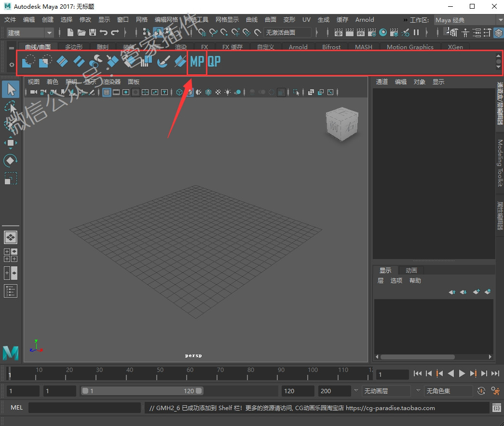Click the playback range slider bar
The height and width of the screenshot is (426, 504).
tap(142, 391)
